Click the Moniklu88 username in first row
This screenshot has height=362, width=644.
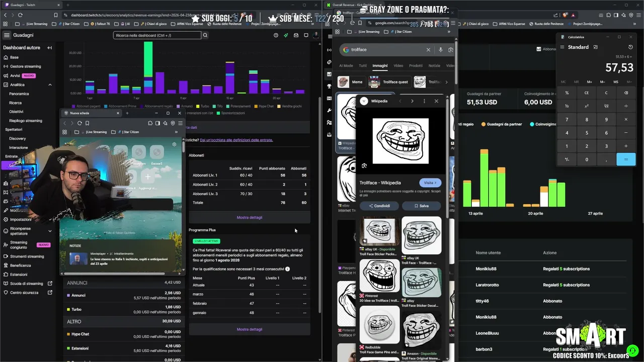pyautogui.click(x=486, y=269)
